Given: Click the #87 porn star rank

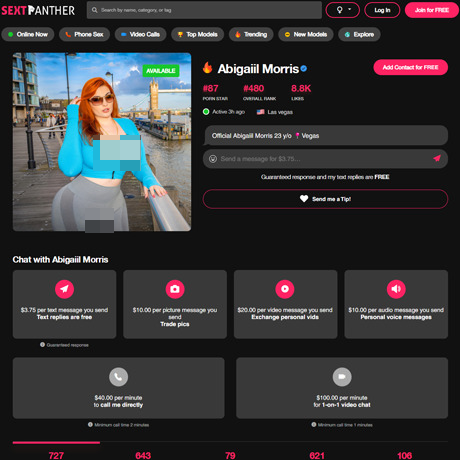Looking at the screenshot, I should click(x=211, y=88).
